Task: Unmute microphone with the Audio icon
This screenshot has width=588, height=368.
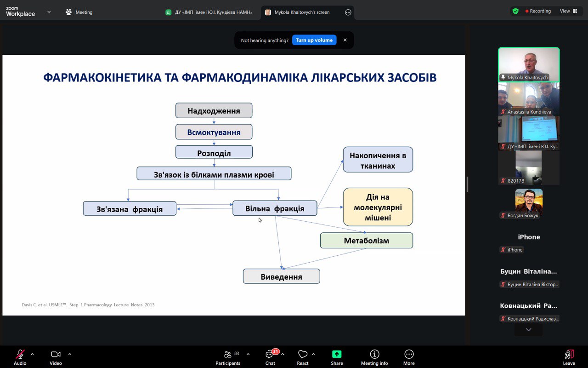Action: pyautogui.click(x=20, y=354)
